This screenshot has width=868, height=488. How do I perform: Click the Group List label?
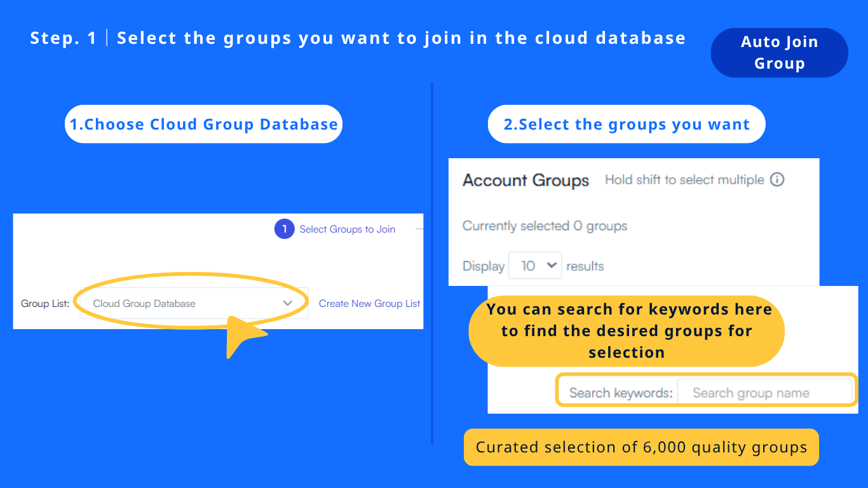point(45,304)
